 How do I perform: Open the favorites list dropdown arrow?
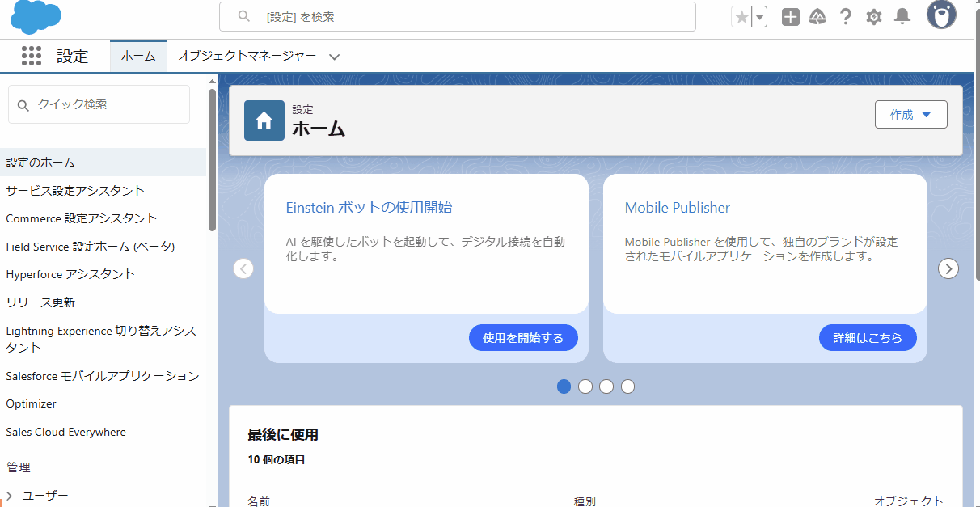coord(759,17)
